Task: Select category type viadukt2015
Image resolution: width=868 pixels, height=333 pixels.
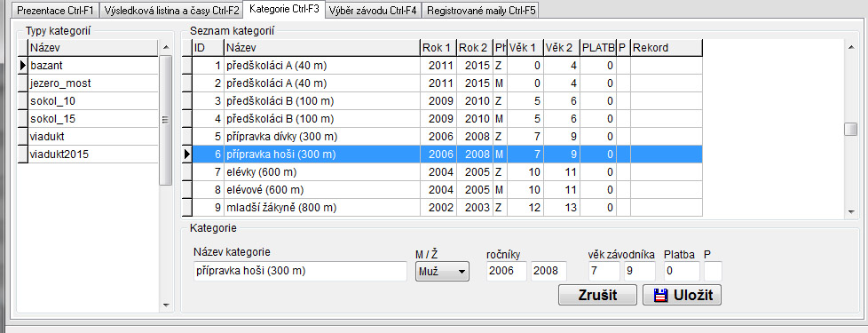Action: click(x=93, y=154)
